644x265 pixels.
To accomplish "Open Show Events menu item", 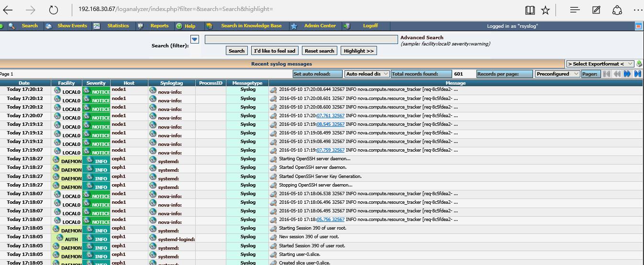I will click(72, 26).
